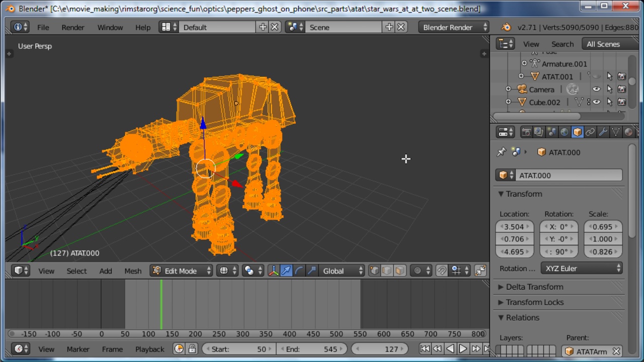Toggle visibility eye for Camera
This screenshot has width=644, height=362.
tap(596, 89)
